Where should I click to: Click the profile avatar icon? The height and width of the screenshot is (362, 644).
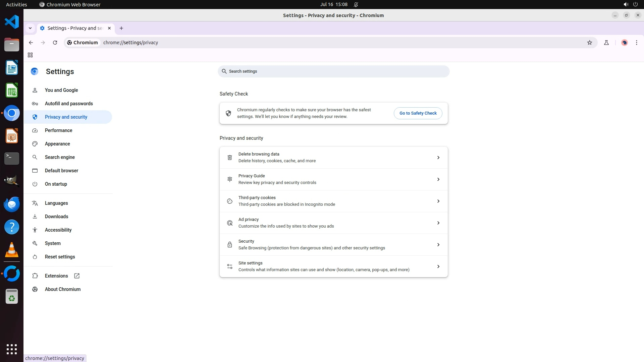pyautogui.click(x=624, y=43)
